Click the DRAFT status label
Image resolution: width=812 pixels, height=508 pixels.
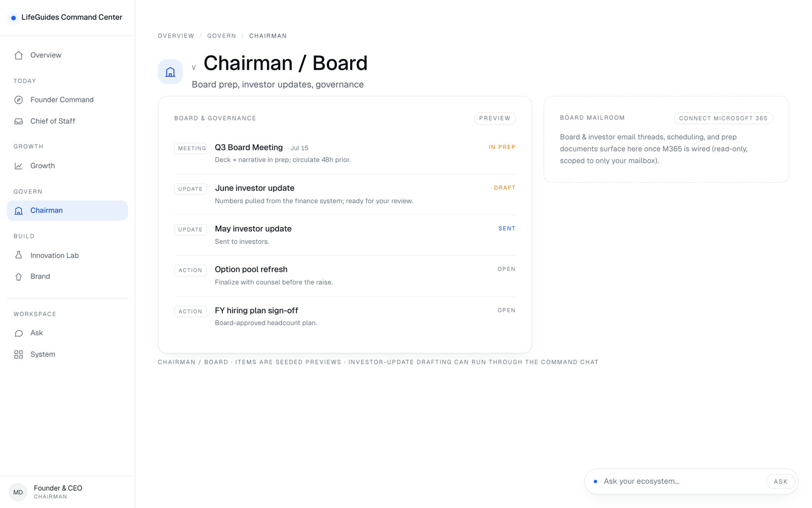pyautogui.click(x=504, y=188)
